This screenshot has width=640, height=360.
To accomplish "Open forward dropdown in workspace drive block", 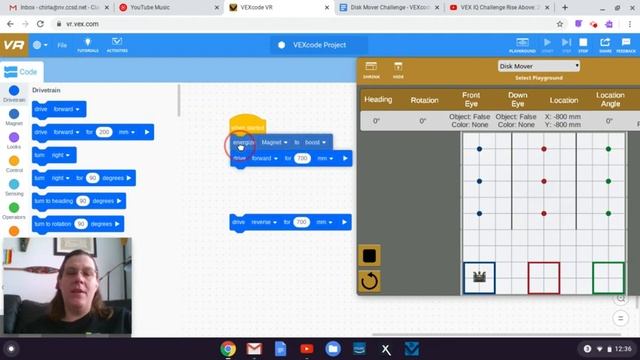I will pos(264,158).
